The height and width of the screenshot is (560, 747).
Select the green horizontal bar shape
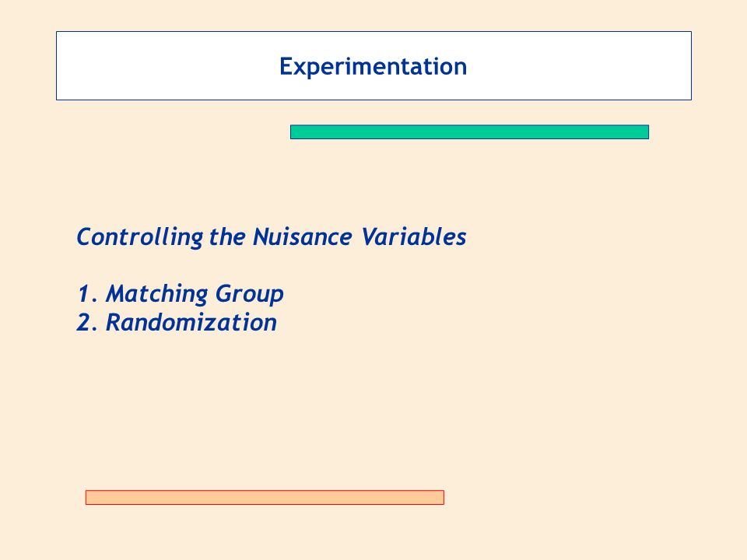tap(469, 132)
